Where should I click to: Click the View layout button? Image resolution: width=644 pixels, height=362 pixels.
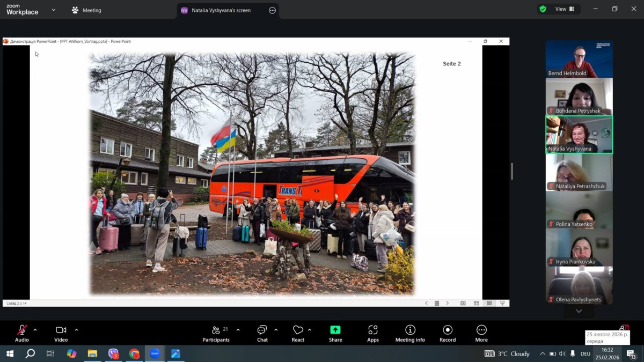tap(565, 9)
